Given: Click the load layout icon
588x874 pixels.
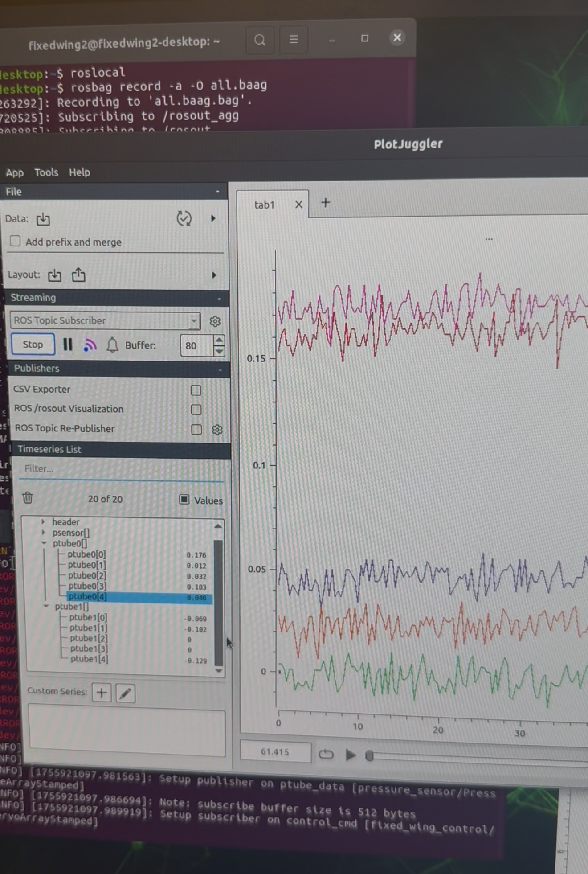Looking at the screenshot, I should [55, 275].
